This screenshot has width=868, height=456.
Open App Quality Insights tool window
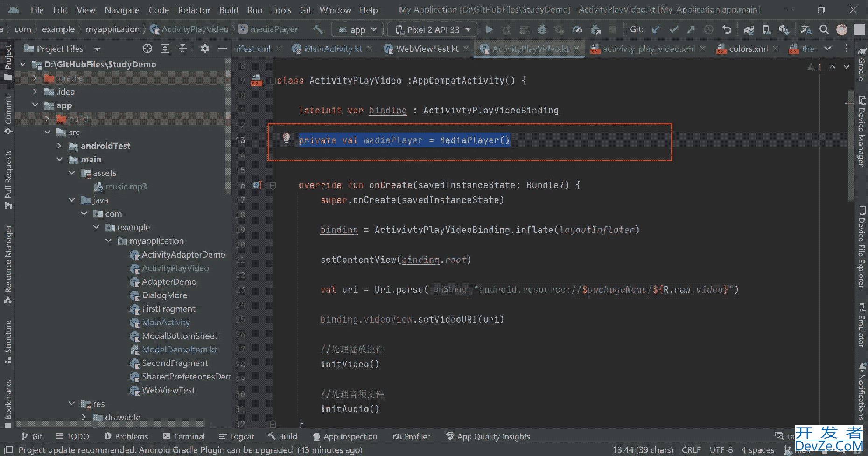point(488,436)
